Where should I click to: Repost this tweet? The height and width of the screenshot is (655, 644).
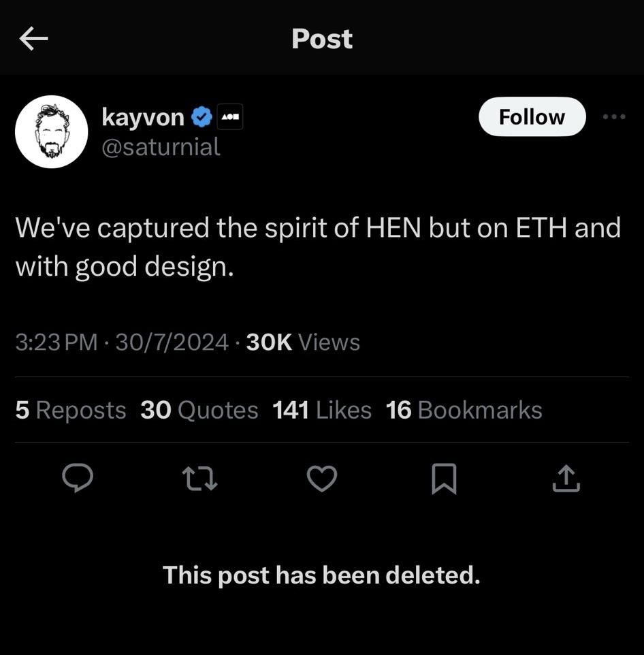[x=200, y=479]
